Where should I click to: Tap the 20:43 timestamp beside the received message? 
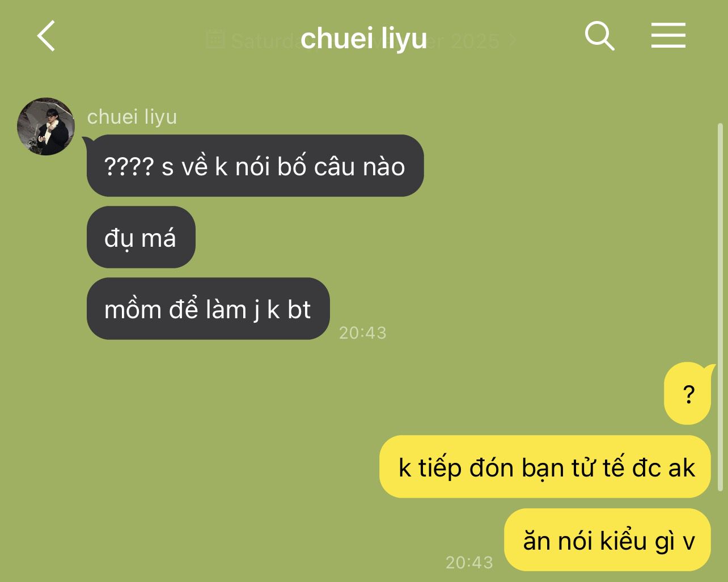point(363,332)
